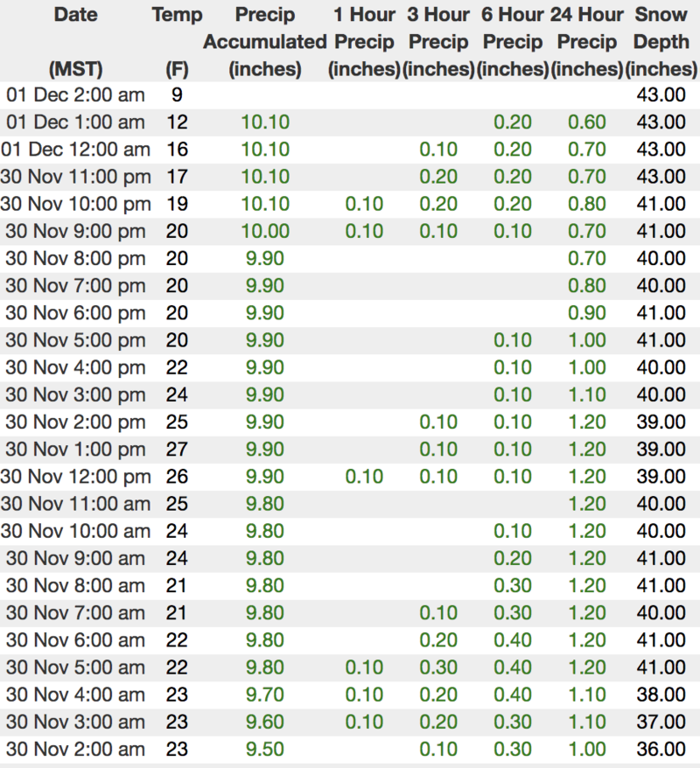Click the 38.00 snow depth value
The height and width of the screenshot is (768, 700).
point(661,695)
